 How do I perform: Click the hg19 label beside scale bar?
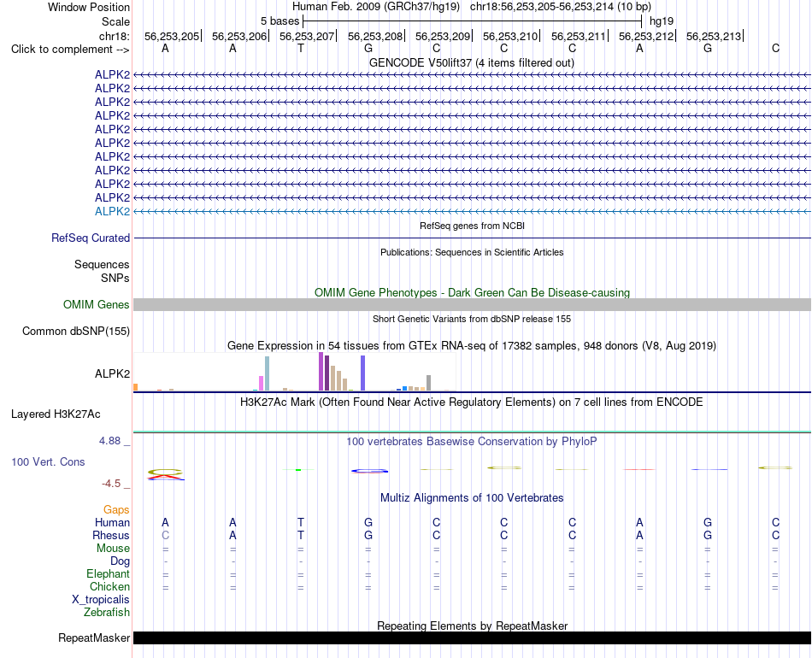pos(662,21)
